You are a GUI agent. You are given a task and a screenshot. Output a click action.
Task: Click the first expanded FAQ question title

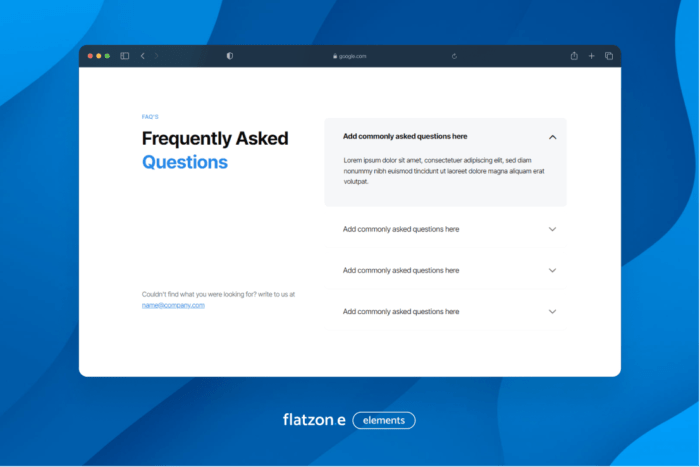[x=404, y=136]
